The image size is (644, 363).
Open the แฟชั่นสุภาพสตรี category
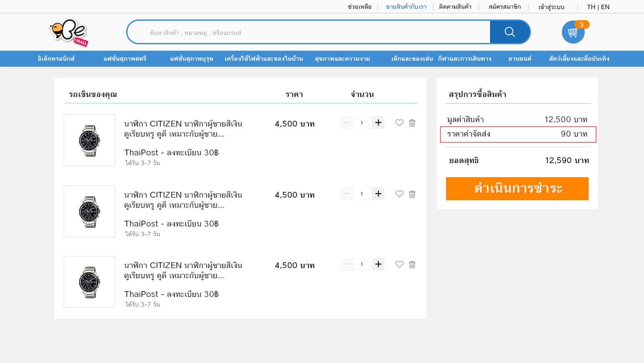coord(125,59)
